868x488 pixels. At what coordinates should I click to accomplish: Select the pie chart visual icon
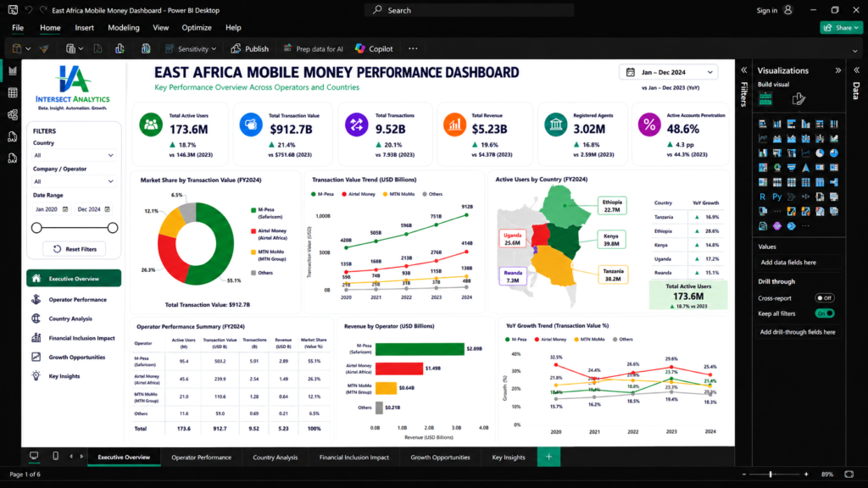coord(820,152)
